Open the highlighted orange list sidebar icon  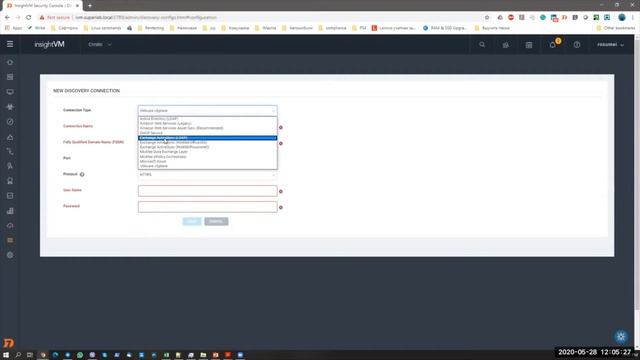(10, 240)
